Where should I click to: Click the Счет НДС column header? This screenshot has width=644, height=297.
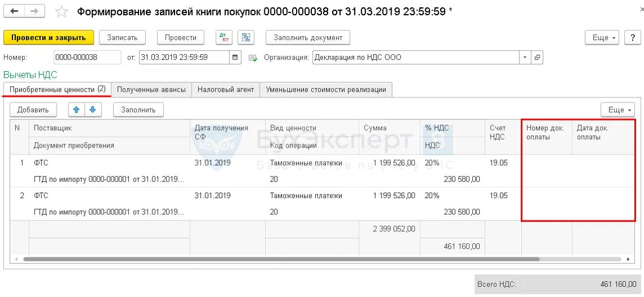point(503,137)
